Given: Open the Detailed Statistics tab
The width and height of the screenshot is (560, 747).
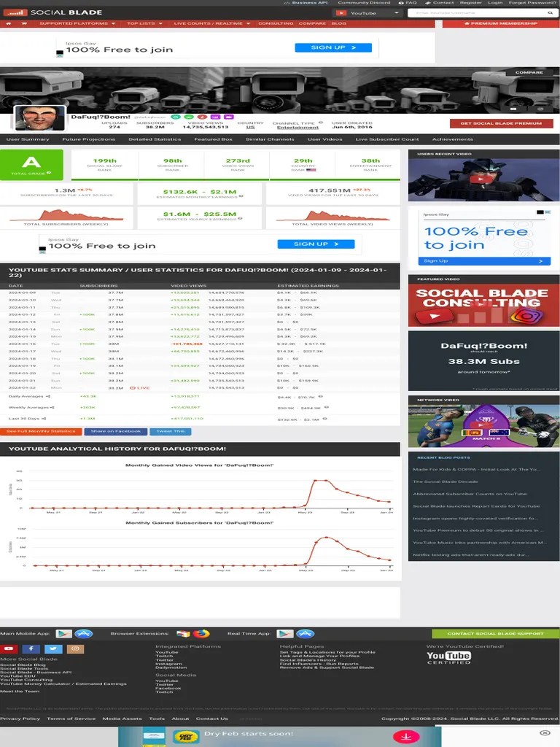Looking at the screenshot, I should click(155, 139).
